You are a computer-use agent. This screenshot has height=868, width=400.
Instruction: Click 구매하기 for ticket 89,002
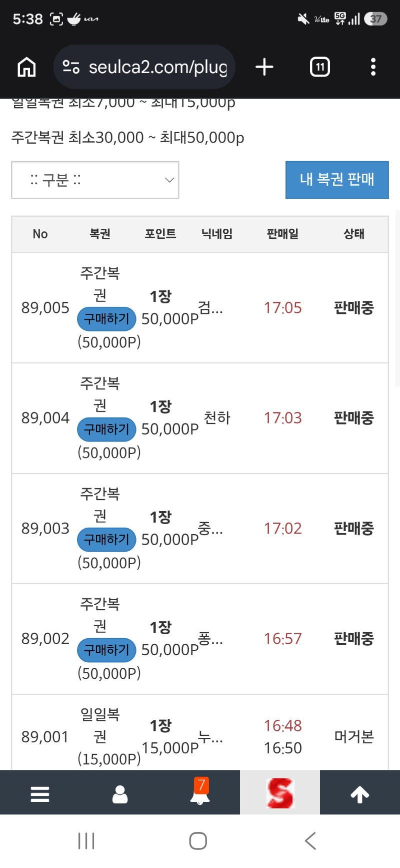pos(106,650)
